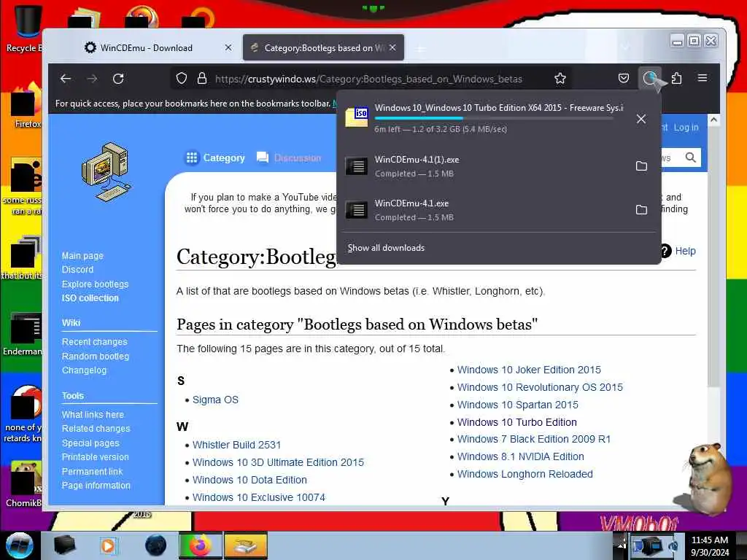Open the wiki Category page tab

215,157
